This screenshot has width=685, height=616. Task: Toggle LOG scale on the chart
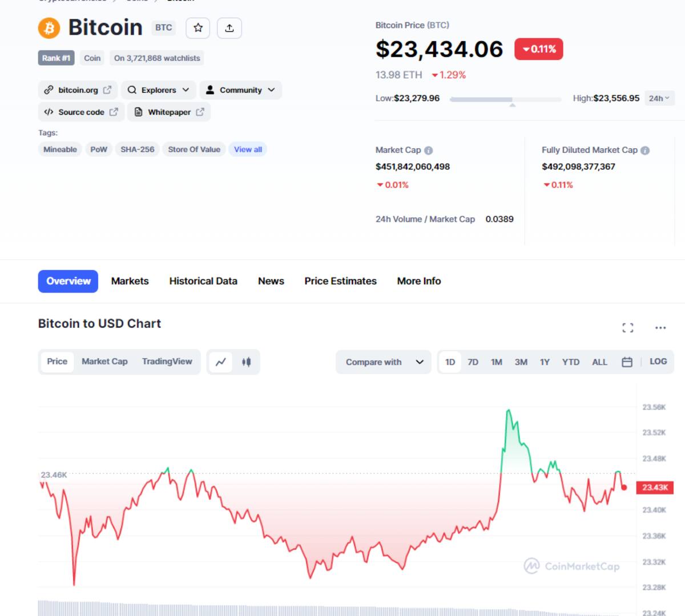[x=658, y=362]
